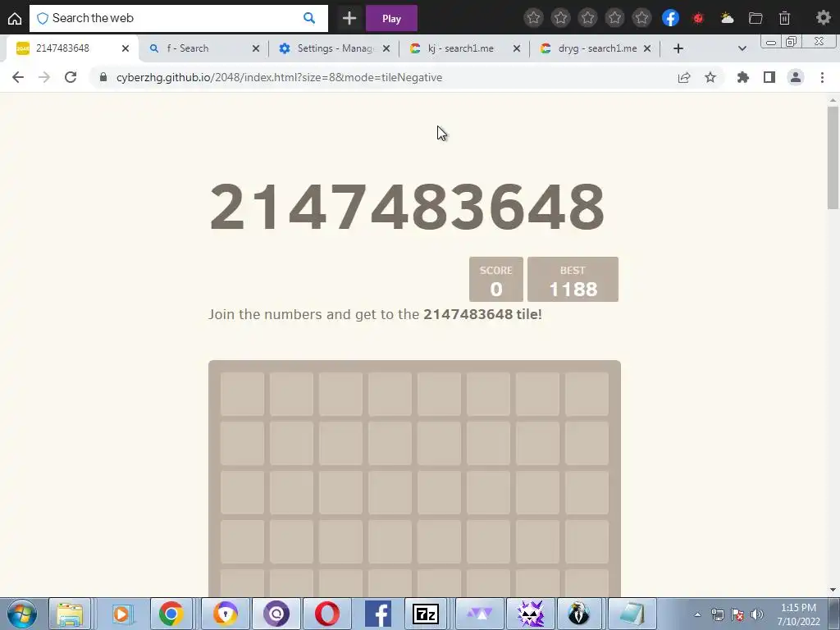Viewport: 840px width, 630px height.
Task: Open the profile avatar menu
Action: [x=796, y=77]
